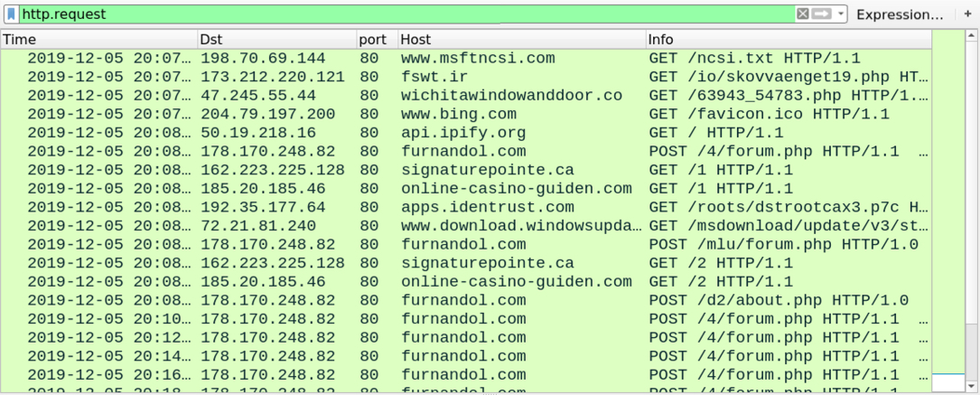Select the 20:14 furnandol.com POST row
Image resolution: width=980 pixels, height=395 pixels.
pos(466,355)
